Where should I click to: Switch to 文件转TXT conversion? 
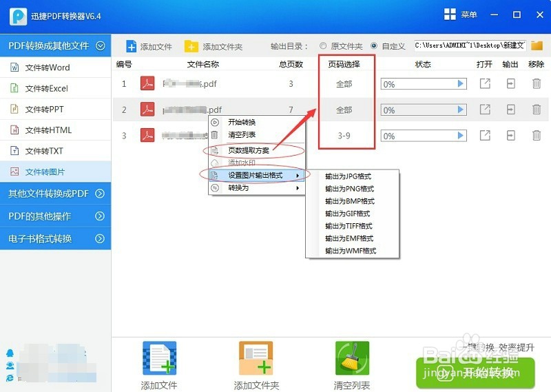tap(56, 151)
